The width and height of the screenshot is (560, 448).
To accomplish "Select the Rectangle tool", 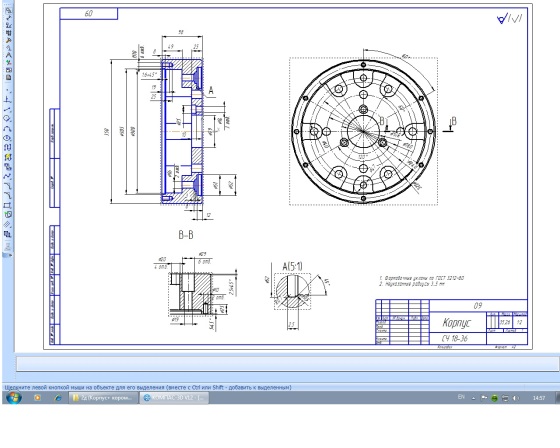I will pyautogui.click(x=8, y=205).
